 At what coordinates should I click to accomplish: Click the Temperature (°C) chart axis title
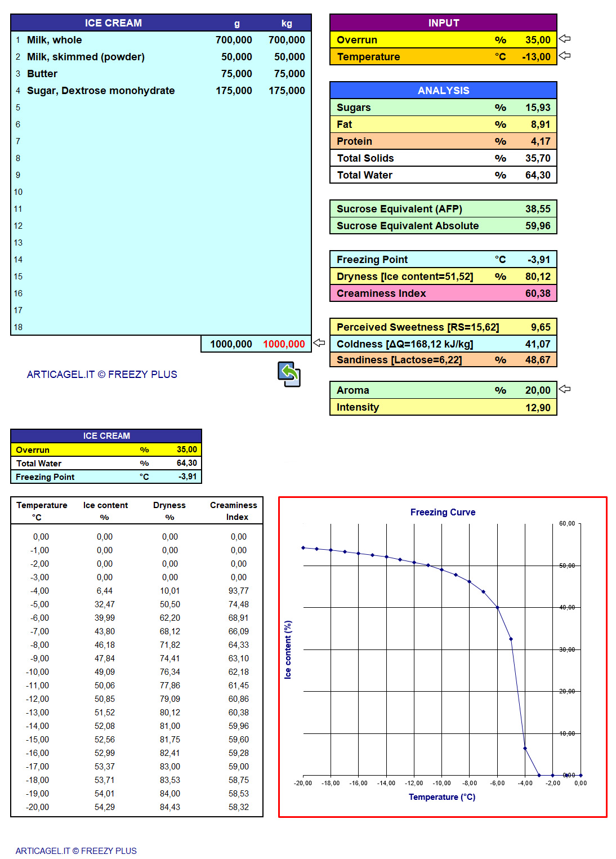pos(442,797)
